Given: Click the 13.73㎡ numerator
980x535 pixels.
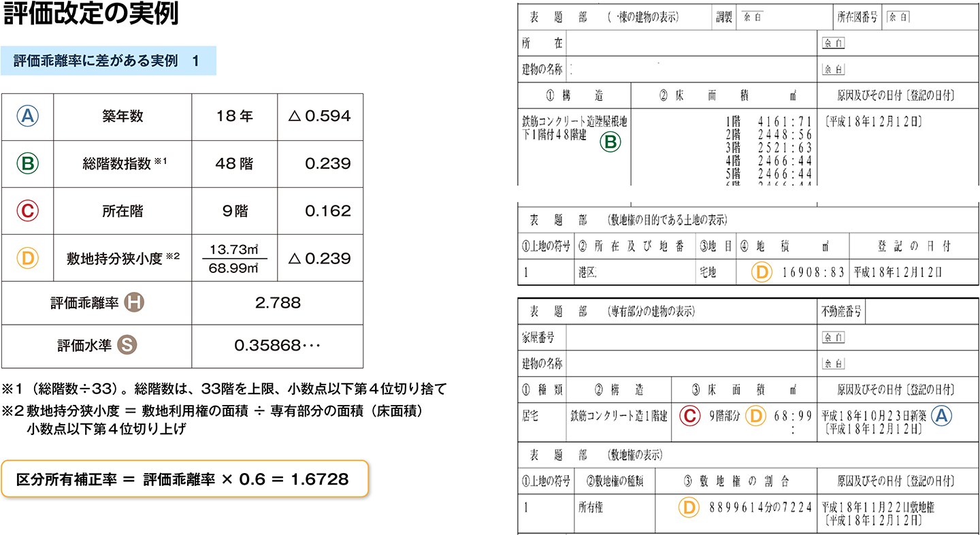Looking at the screenshot, I should (x=234, y=248).
